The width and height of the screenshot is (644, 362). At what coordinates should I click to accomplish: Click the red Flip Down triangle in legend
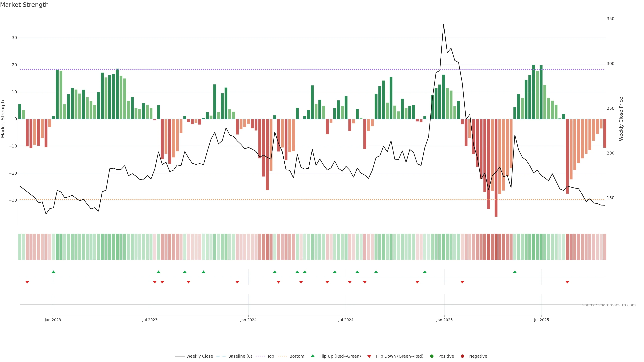coord(369,356)
